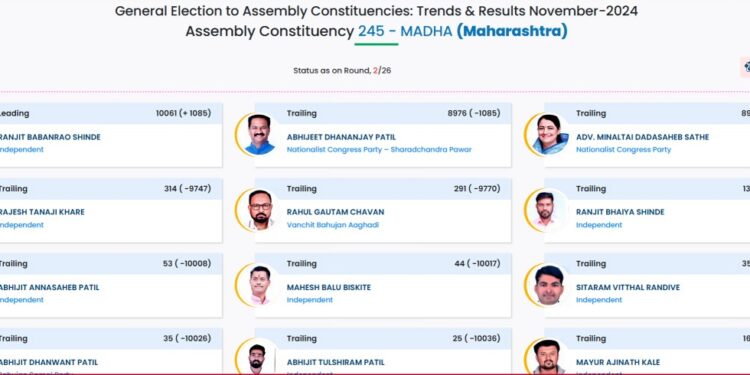This screenshot has height=375, width=750.
Task: Select Rajesh Tanaji Khare's result card
Action: 109,210
